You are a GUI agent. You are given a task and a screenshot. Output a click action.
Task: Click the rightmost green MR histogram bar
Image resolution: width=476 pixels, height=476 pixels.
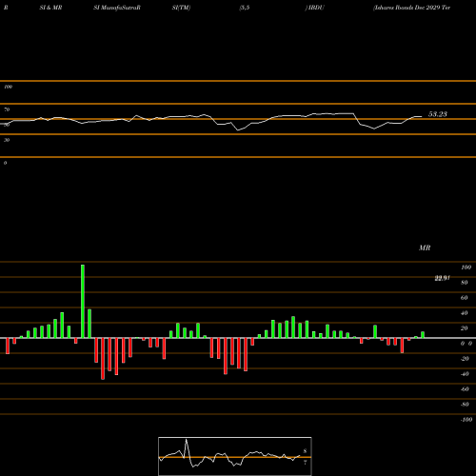(423, 335)
